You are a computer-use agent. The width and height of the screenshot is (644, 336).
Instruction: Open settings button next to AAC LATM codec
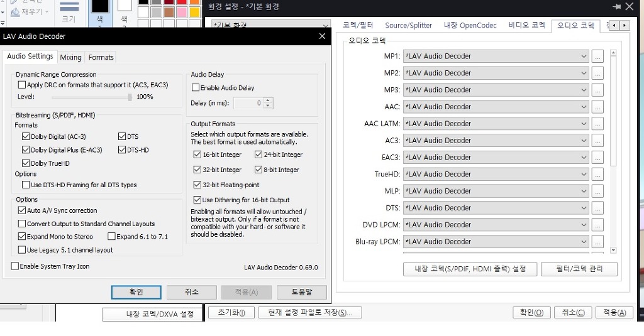point(597,124)
